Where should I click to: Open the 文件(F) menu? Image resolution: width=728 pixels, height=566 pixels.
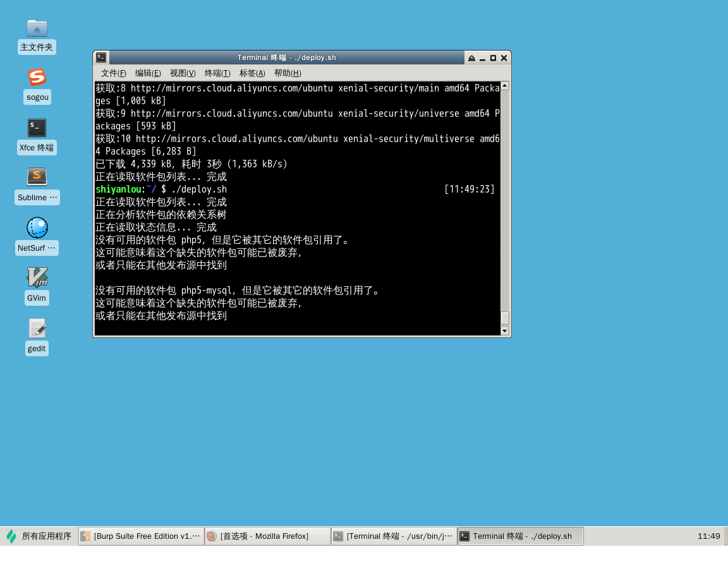click(x=114, y=73)
